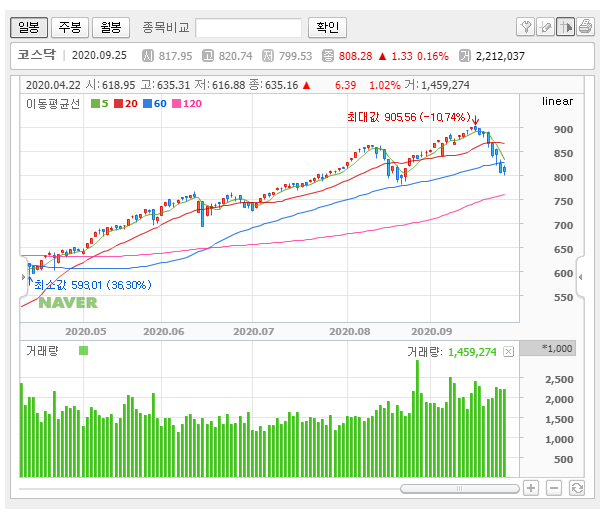Click the 이동평균선 legend label
This screenshot has height=520, width=608.
(53, 104)
